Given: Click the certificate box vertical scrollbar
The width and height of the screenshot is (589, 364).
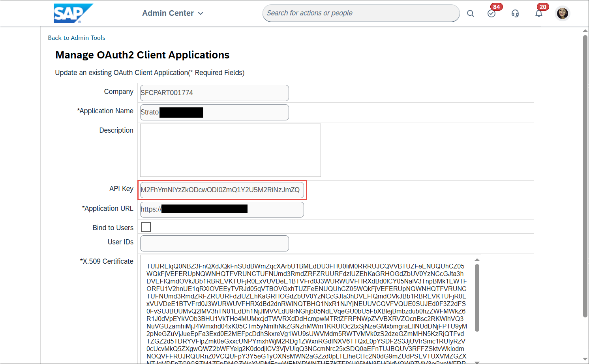Looking at the screenshot, I should tap(477, 298).
